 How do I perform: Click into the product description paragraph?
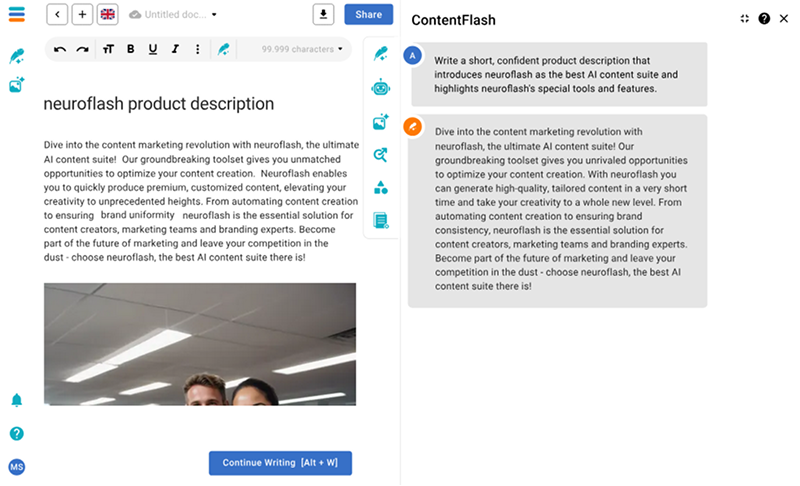point(201,201)
